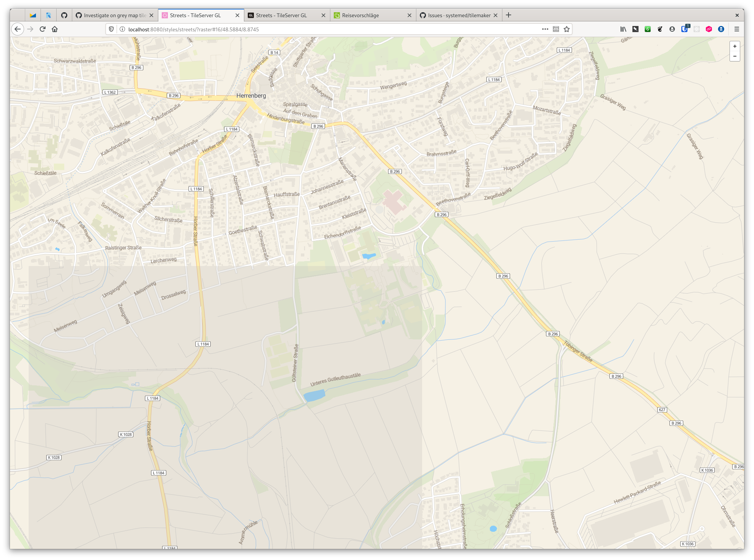This screenshot has height=560, width=754.
Task: Toggle the bookmark star for this page
Action: (566, 29)
